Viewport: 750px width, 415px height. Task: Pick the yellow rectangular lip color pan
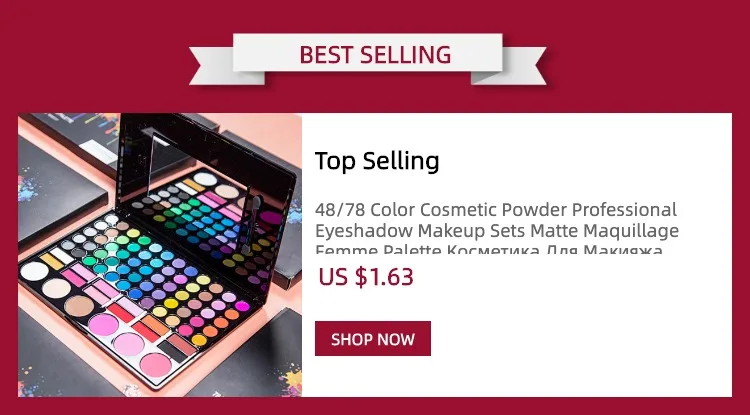point(51,262)
